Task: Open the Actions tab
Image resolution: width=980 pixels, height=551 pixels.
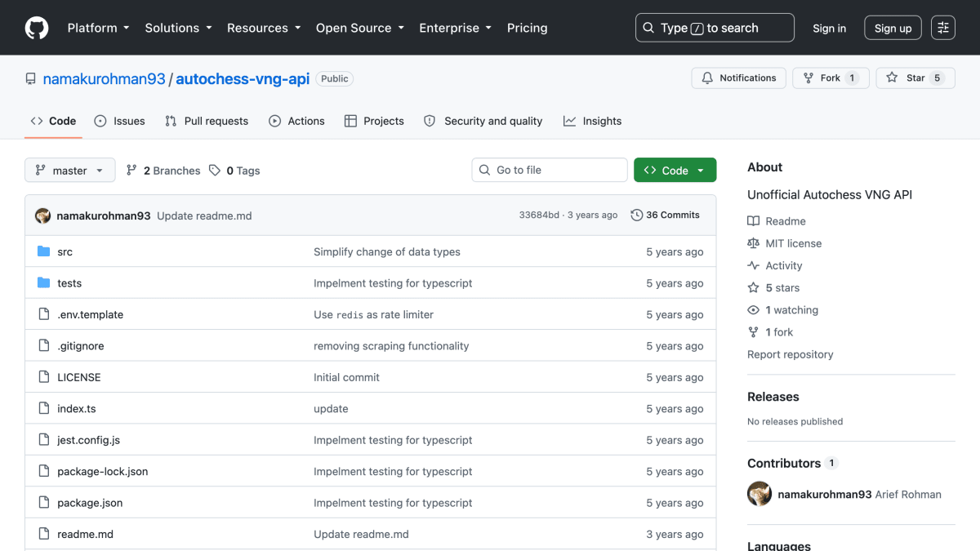Action: point(296,121)
